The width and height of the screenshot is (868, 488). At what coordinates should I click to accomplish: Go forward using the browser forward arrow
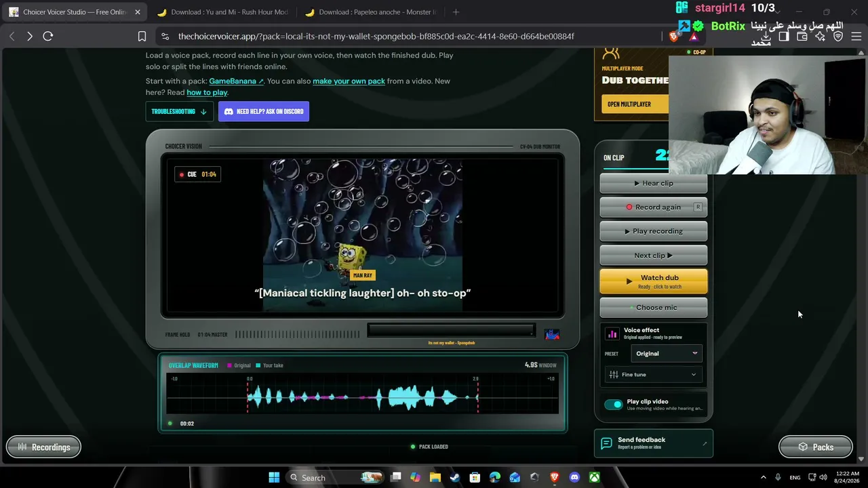(x=30, y=36)
